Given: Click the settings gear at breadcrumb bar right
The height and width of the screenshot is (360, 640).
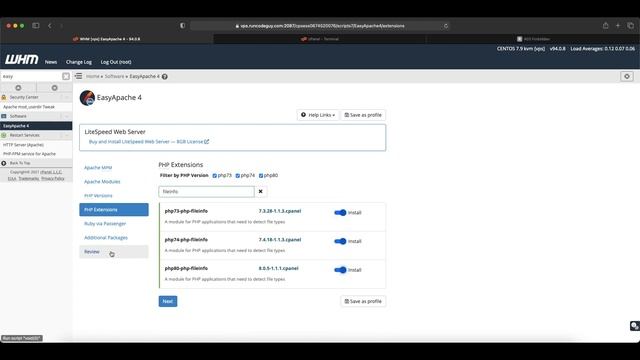Looking at the screenshot, I should point(627,76).
